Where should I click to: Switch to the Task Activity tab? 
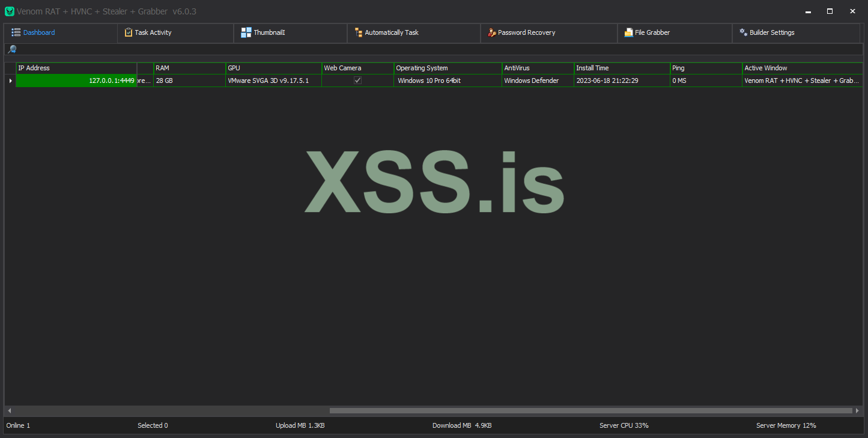[x=175, y=33]
